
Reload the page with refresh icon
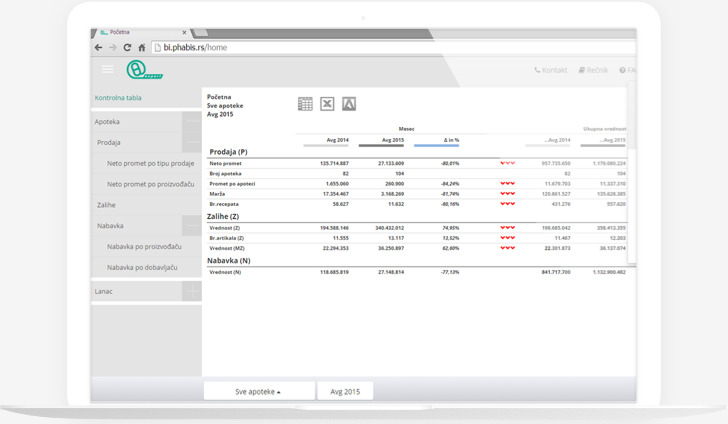(x=127, y=47)
